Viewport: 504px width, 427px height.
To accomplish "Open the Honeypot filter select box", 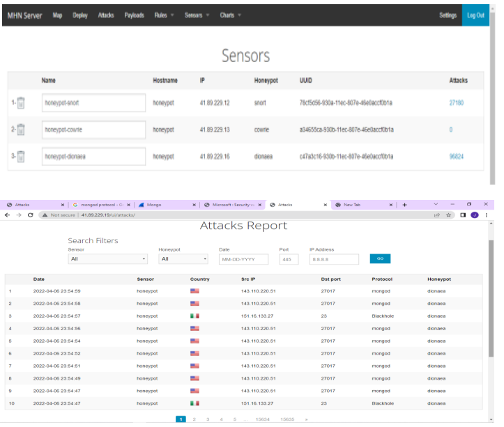I will [183, 259].
